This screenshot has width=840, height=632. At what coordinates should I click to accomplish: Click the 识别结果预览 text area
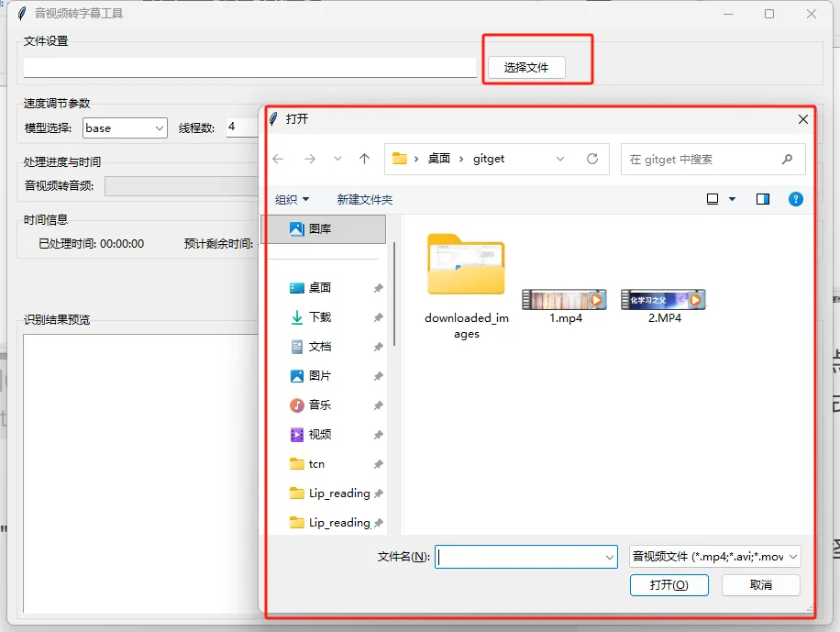141,472
